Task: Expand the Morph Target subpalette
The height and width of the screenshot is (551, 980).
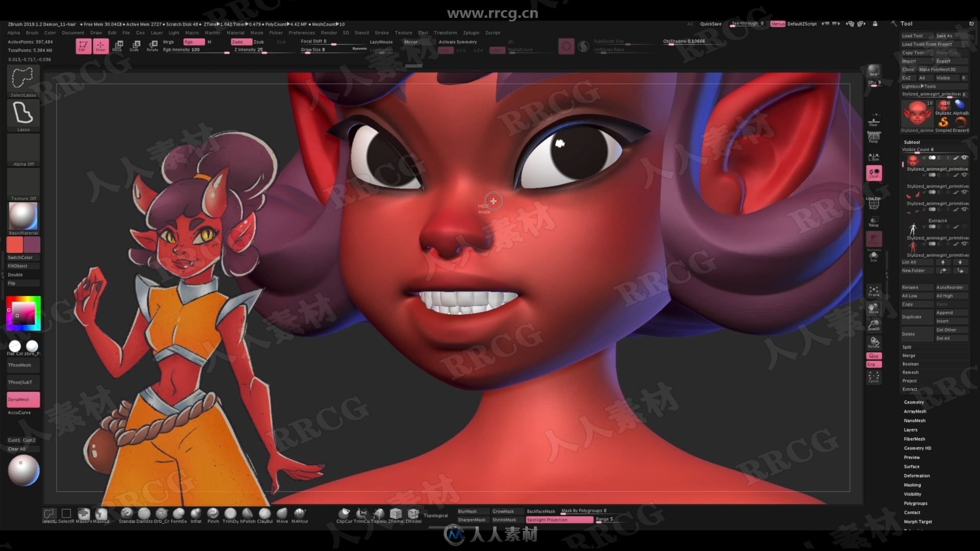Action: [918, 522]
